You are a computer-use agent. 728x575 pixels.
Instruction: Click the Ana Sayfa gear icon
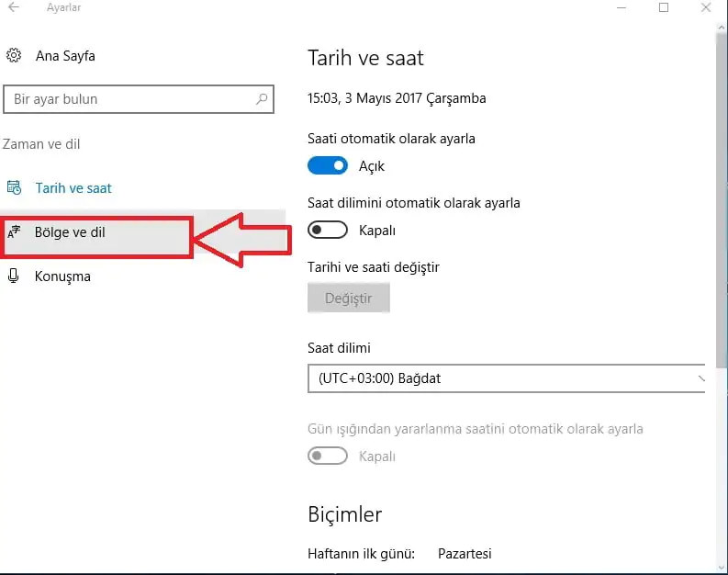[14, 56]
